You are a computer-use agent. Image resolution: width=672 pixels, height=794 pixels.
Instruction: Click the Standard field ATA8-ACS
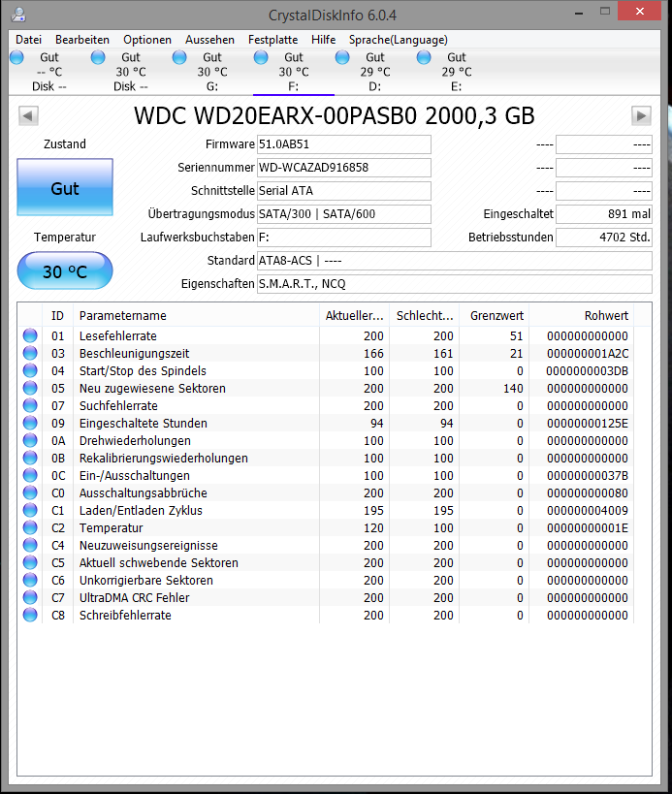pyautogui.click(x=454, y=261)
